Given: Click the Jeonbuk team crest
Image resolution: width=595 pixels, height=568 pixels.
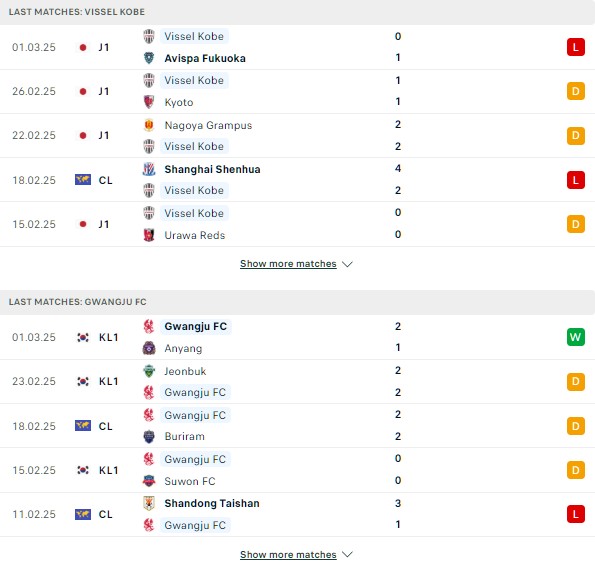Looking at the screenshot, I should (149, 371).
